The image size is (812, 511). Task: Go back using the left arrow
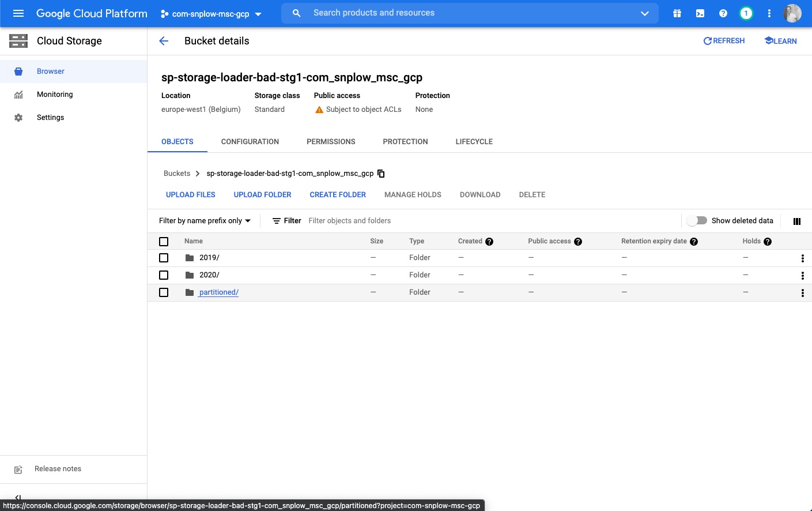tap(164, 41)
